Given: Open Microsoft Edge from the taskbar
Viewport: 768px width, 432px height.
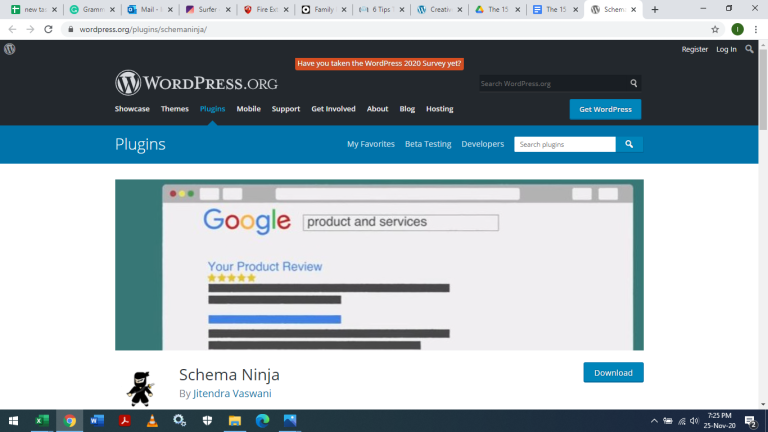Looking at the screenshot, I should [x=263, y=421].
